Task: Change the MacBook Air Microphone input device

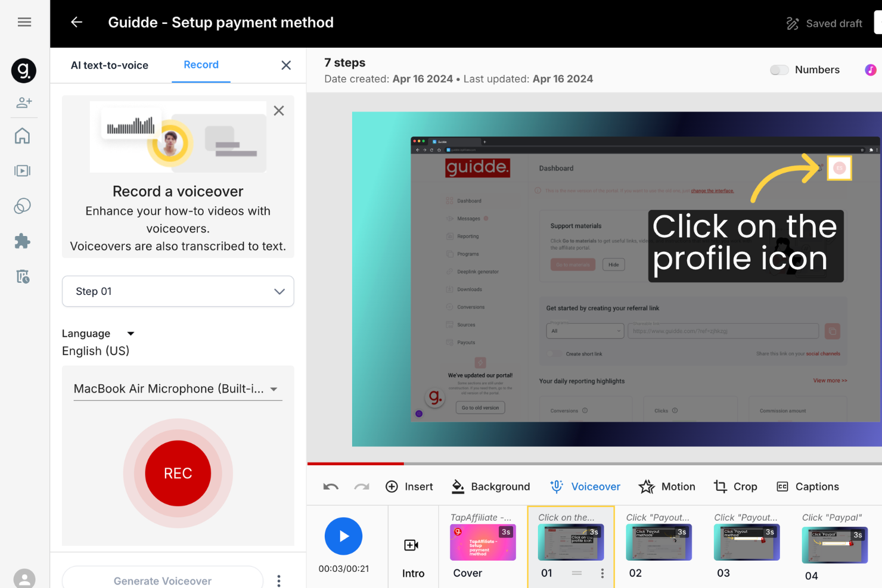Action: (178, 388)
